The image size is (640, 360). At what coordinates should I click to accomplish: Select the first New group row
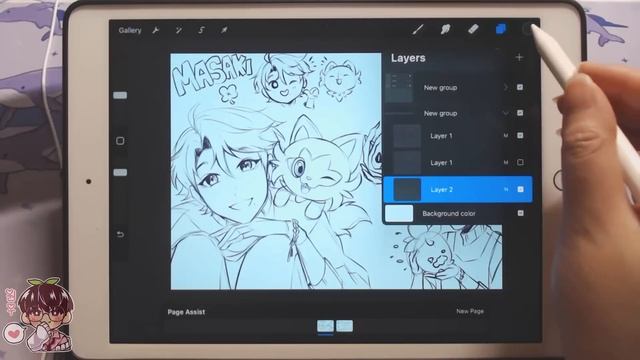coord(457,87)
